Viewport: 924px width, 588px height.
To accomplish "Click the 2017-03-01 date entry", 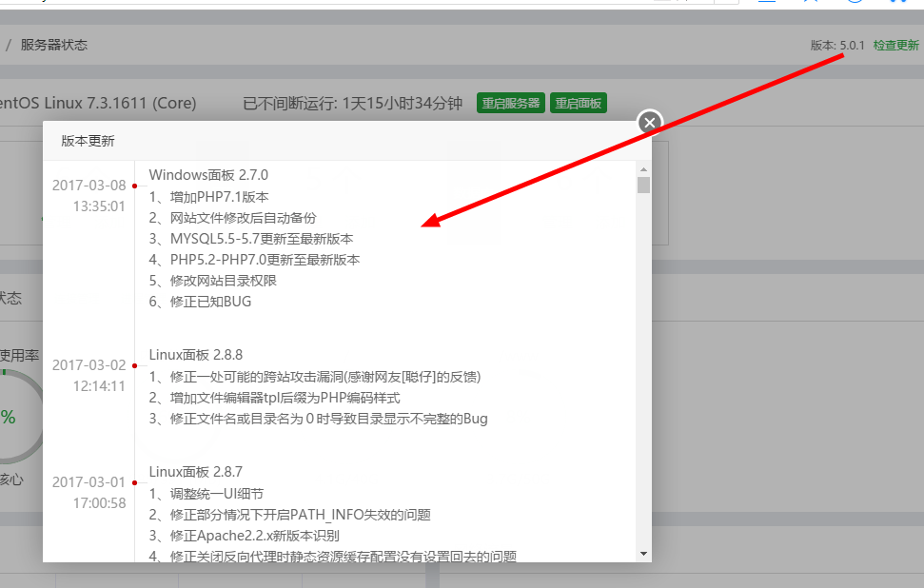I will point(89,482).
